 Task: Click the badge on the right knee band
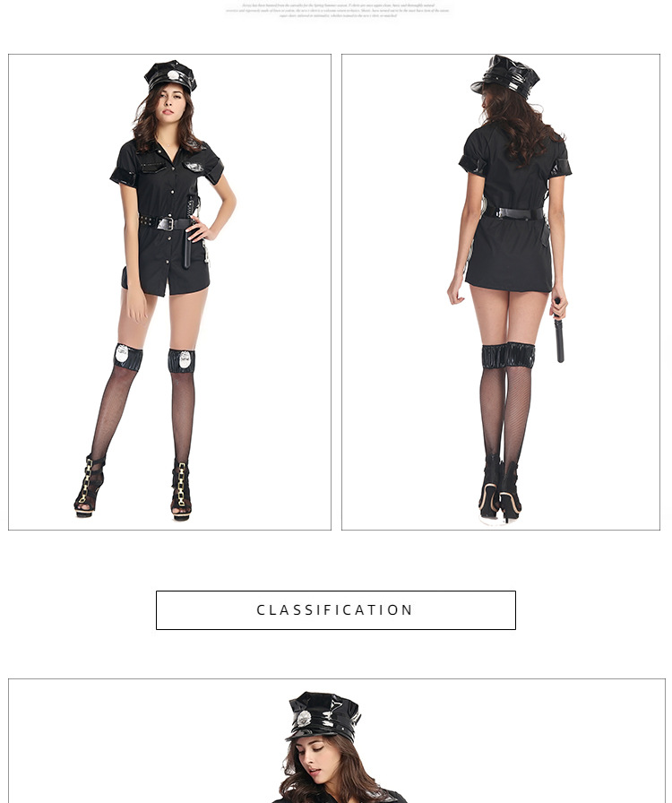click(x=185, y=358)
